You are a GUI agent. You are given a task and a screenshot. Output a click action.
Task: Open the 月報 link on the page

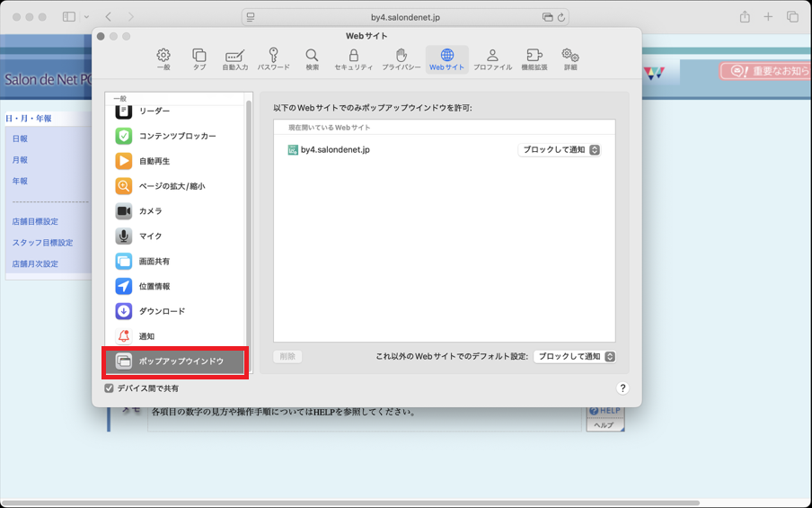20,160
